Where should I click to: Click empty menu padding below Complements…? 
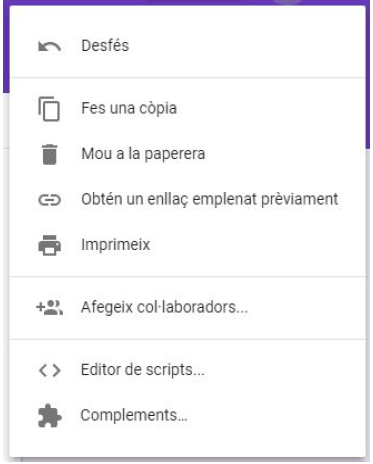pyautogui.click(x=188, y=448)
